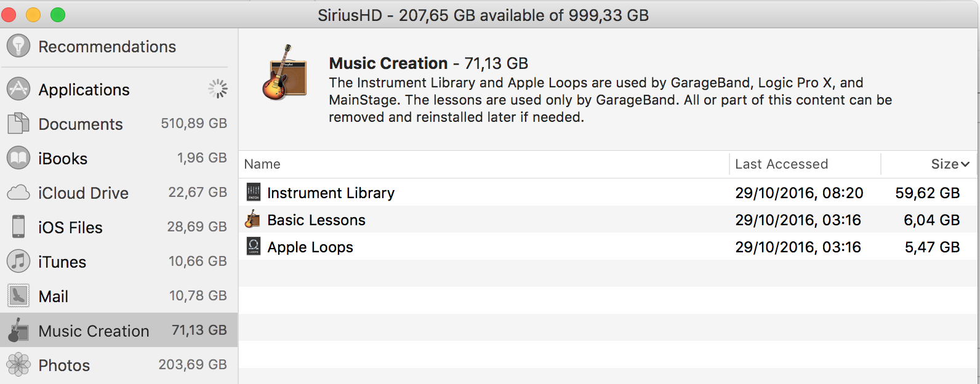Sort by Name column header
The height and width of the screenshot is (384, 980).
point(262,164)
